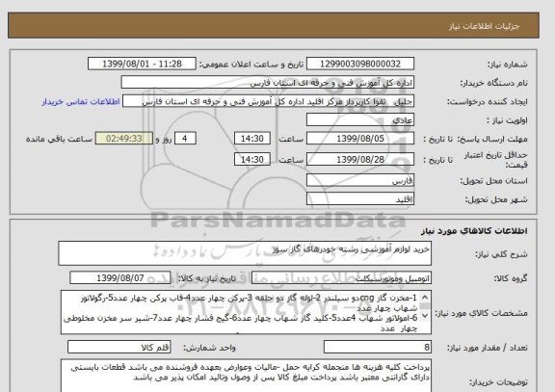555x392 pixels.
Task: Click the text ساعت باقی مانده
Action: tap(59, 139)
